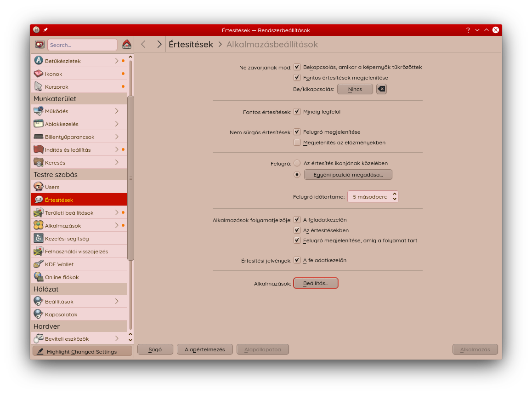
Task: Toggle Bekapcsolás, amikor a képernyők tükrözöttek
Action: coord(297,67)
